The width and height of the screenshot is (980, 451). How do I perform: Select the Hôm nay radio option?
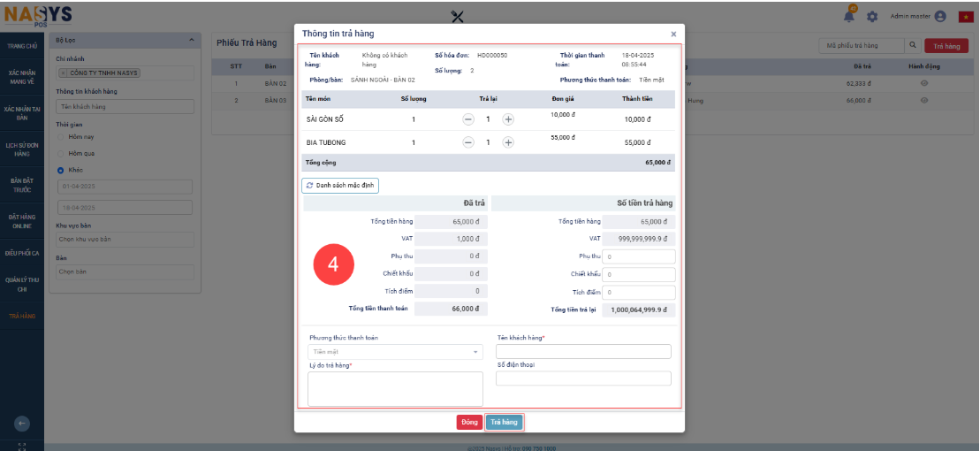[x=61, y=137]
